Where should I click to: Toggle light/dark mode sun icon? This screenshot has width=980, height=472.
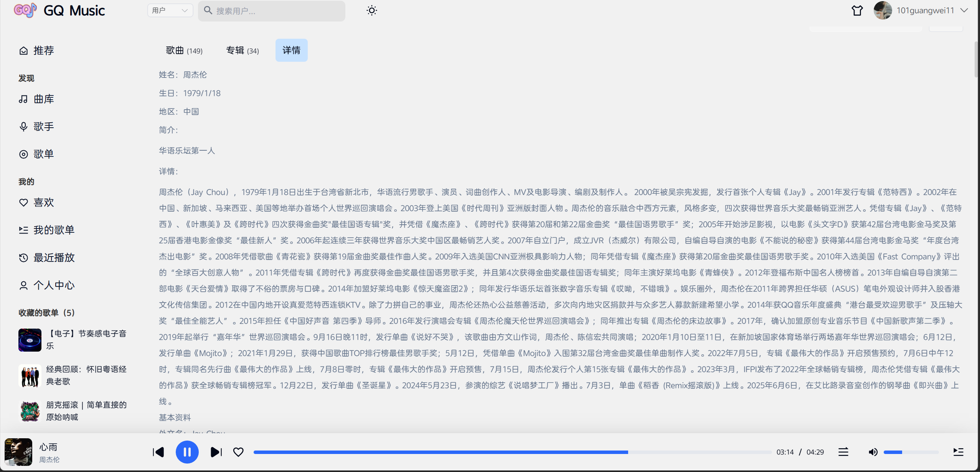click(x=371, y=10)
